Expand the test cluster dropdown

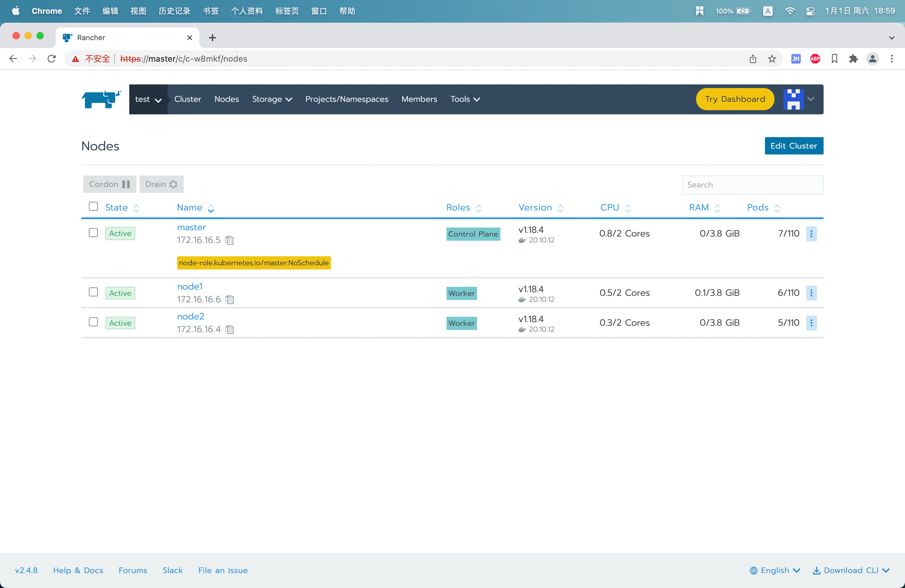tap(148, 99)
